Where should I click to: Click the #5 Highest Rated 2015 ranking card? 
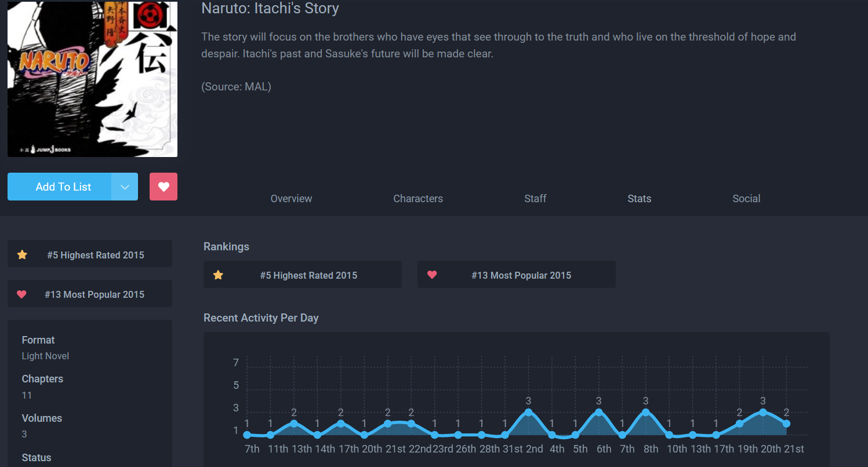pyautogui.click(x=303, y=275)
